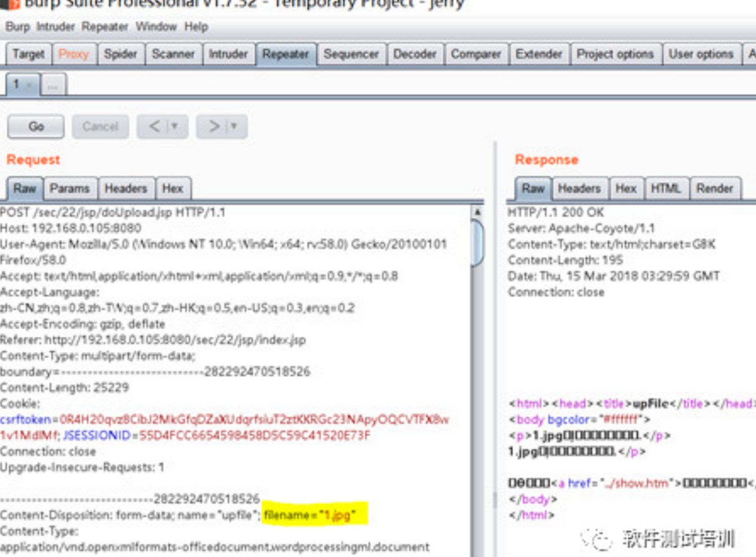
Task: Expand the back history dropdown arrow
Action: 175,127
